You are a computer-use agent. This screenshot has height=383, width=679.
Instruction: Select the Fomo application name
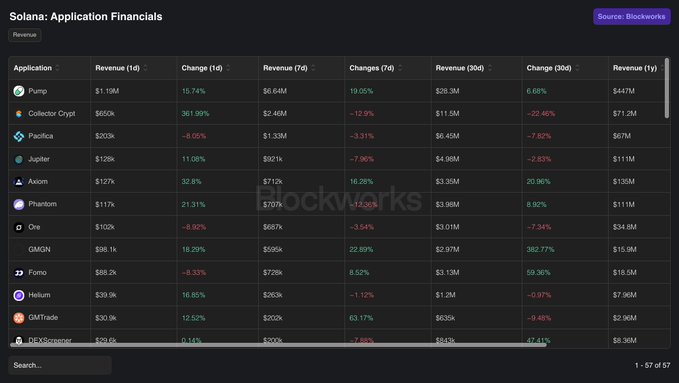[x=37, y=273]
